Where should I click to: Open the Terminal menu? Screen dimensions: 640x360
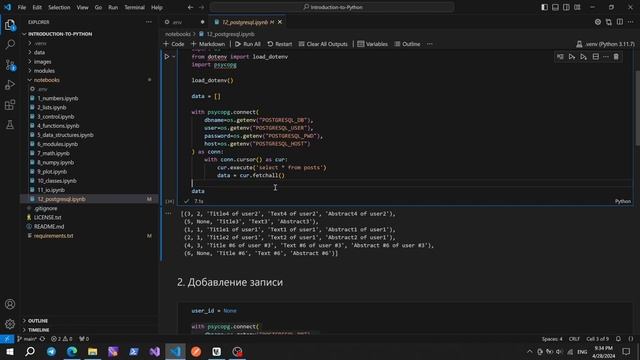(134, 7)
